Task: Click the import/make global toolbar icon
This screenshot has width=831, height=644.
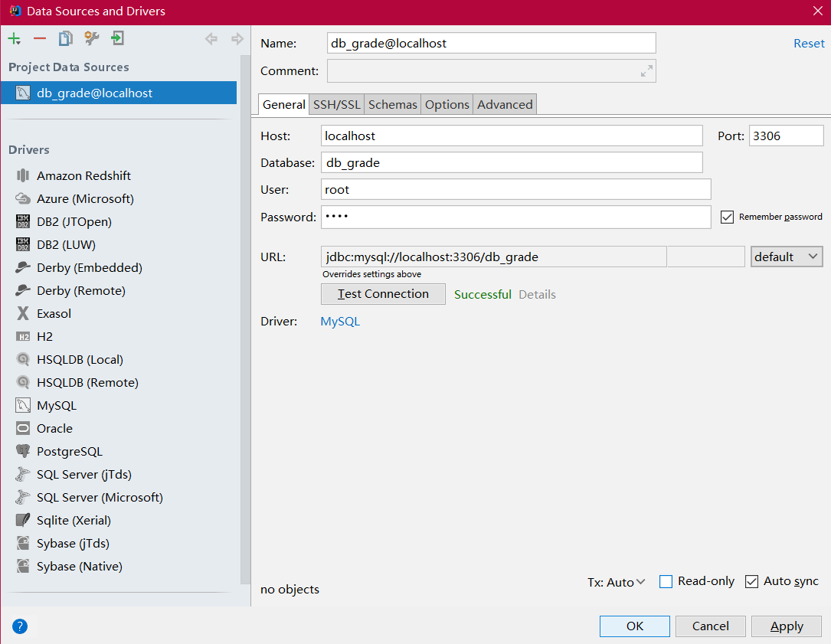Action: pyautogui.click(x=117, y=39)
